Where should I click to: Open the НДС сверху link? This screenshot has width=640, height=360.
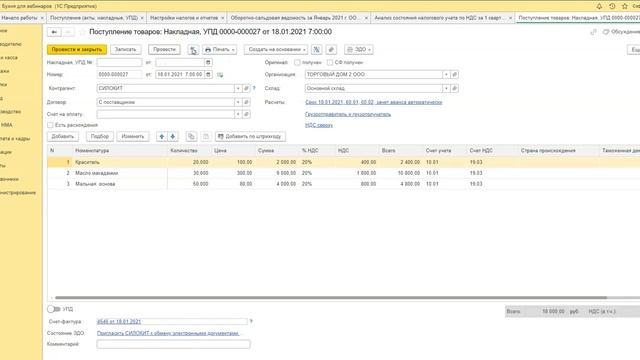319,125
